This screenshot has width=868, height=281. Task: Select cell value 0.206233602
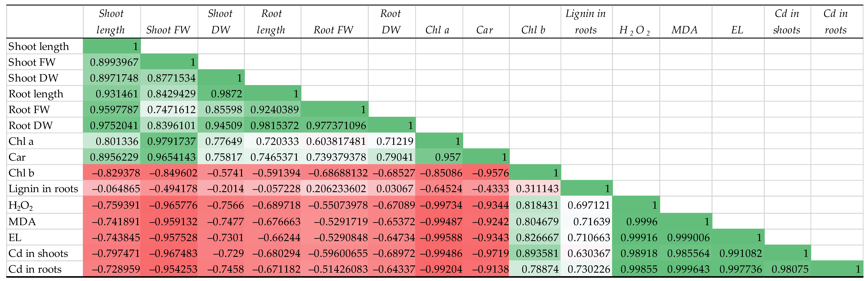click(x=336, y=189)
